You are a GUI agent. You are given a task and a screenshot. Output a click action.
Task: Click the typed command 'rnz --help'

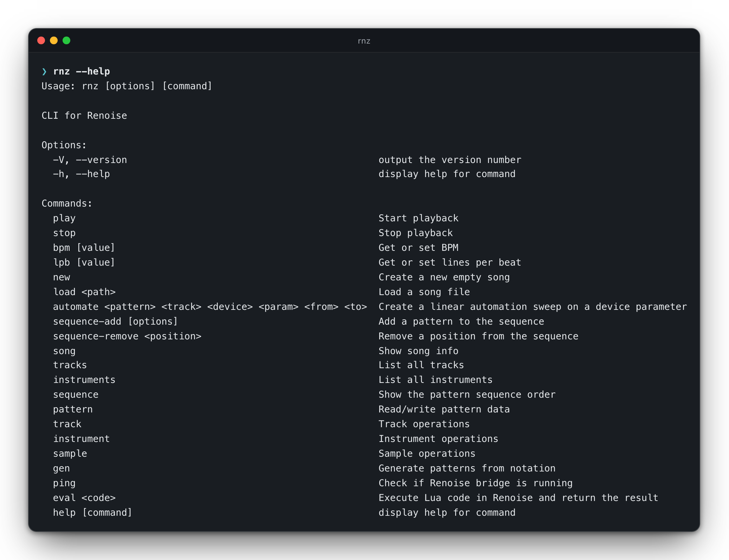pyautogui.click(x=82, y=71)
